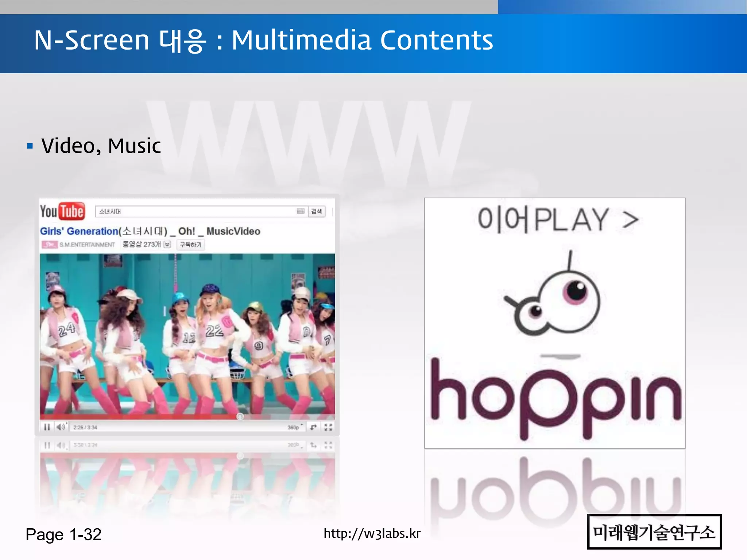Viewport: 747px width, 560px height.
Task: Click the N-Screen 대응 slide title
Action: (263, 40)
